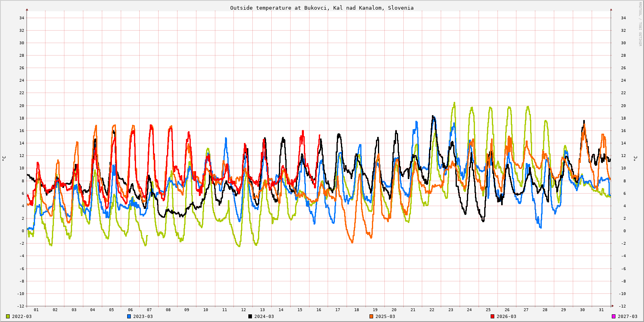Click day 01 on the x-axis
Image resolution: width=644 pixels, height=322 pixels.
coord(36,310)
